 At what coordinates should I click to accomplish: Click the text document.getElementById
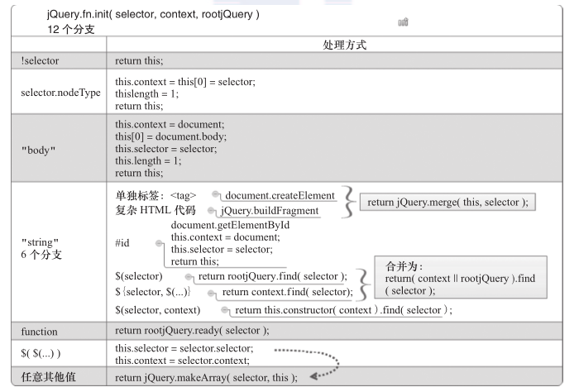tap(230, 225)
